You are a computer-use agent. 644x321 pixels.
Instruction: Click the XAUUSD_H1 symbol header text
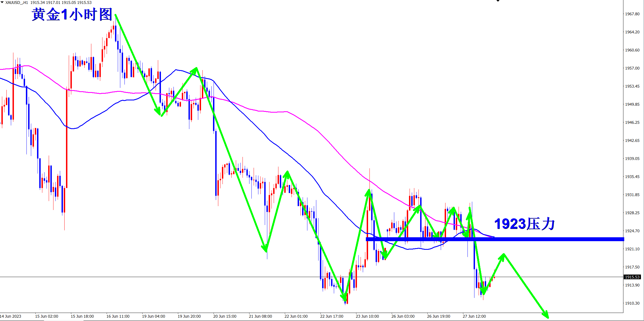[x=17, y=3]
